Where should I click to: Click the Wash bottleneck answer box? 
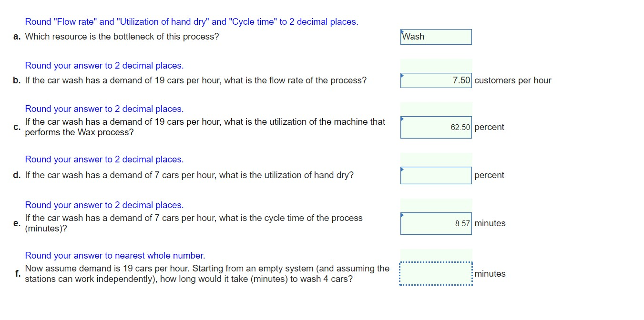435,37
